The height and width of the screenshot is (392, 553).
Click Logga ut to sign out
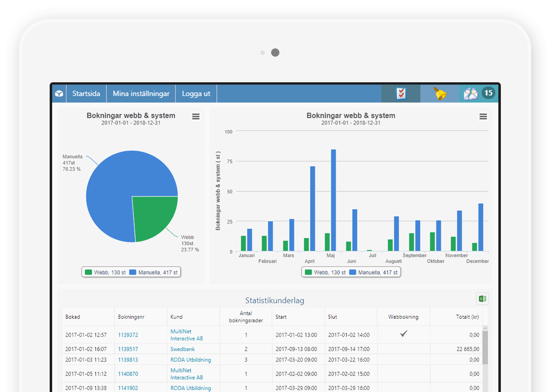[x=196, y=94]
